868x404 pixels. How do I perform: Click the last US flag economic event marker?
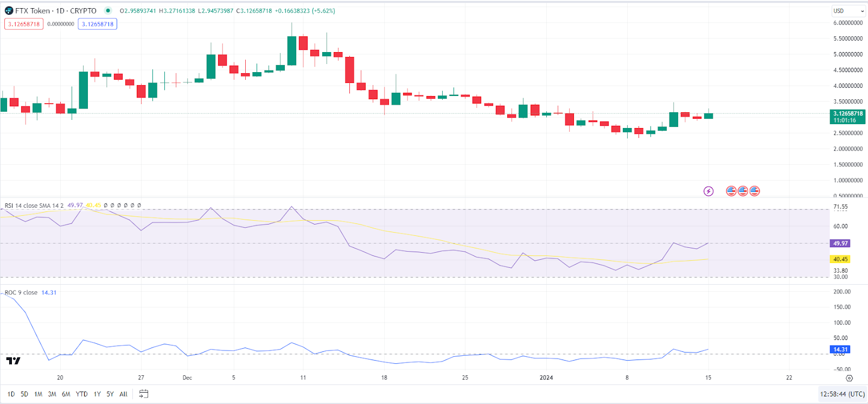(755, 191)
